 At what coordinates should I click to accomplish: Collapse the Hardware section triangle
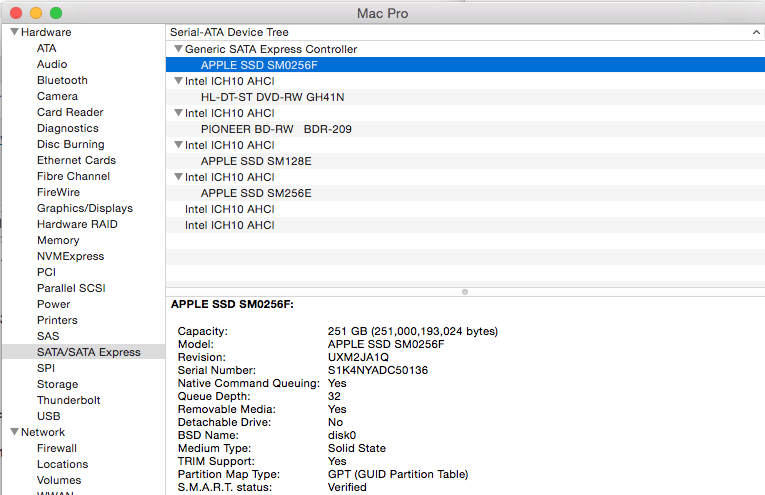click(x=15, y=32)
